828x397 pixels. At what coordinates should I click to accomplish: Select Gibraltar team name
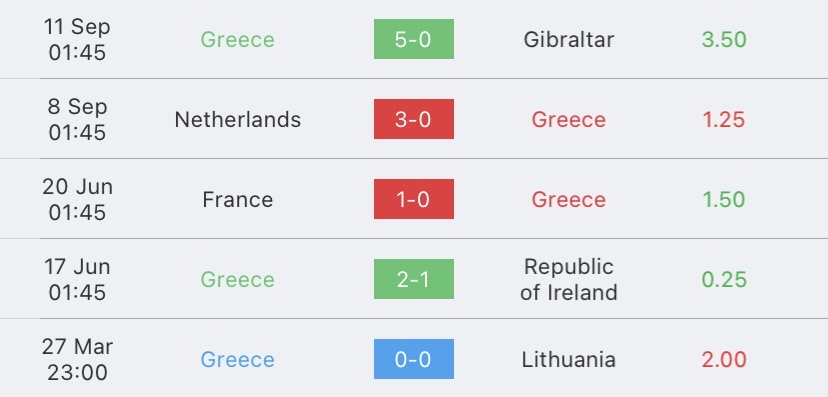(569, 40)
